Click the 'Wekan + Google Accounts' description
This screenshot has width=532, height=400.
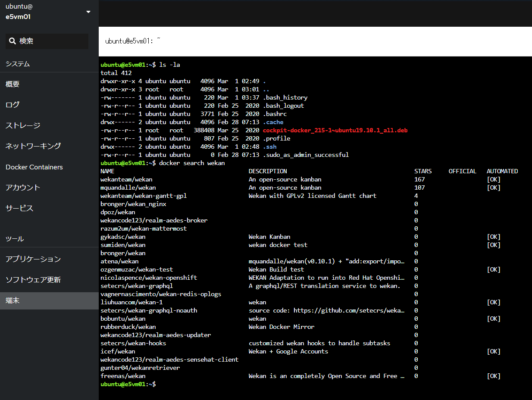tap(288, 351)
